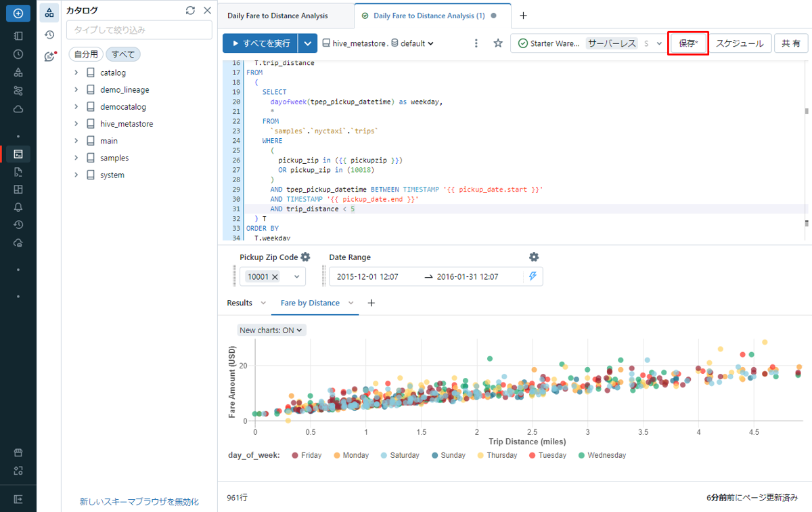
Task: Open the default schema dropdown
Action: (x=413, y=43)
